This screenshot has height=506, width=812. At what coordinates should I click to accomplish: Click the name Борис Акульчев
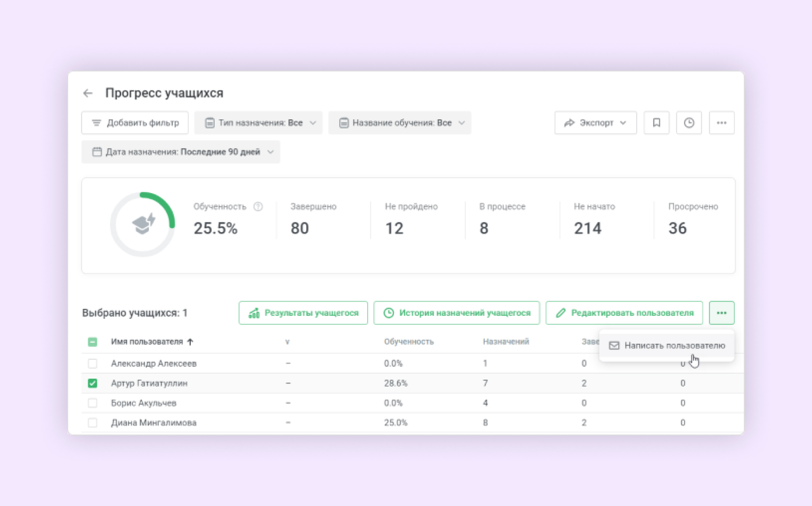[x=143, y=403]
